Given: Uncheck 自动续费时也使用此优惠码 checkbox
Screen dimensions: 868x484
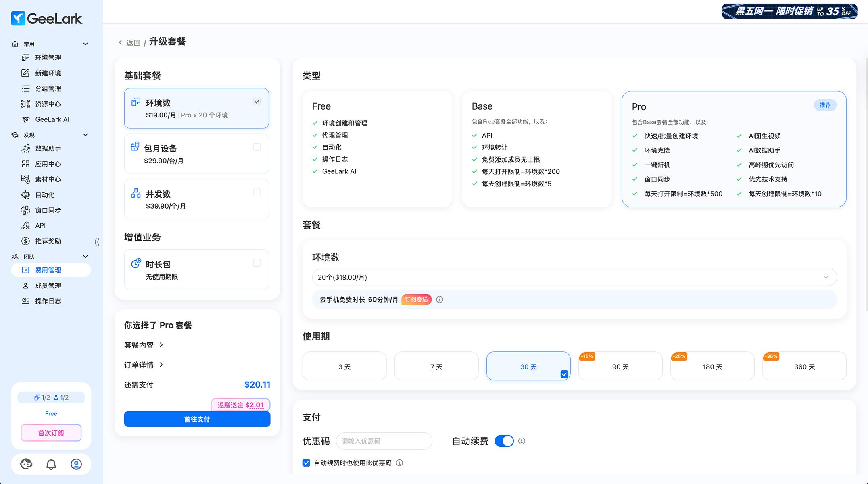Looking at the screenshot, I should point(306,463).
